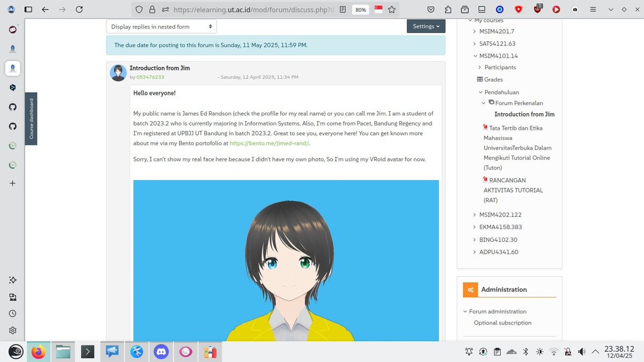
Task: Click the Firefox icon in the taskbar
Action: pyautogui.click(x=39, y=352)
